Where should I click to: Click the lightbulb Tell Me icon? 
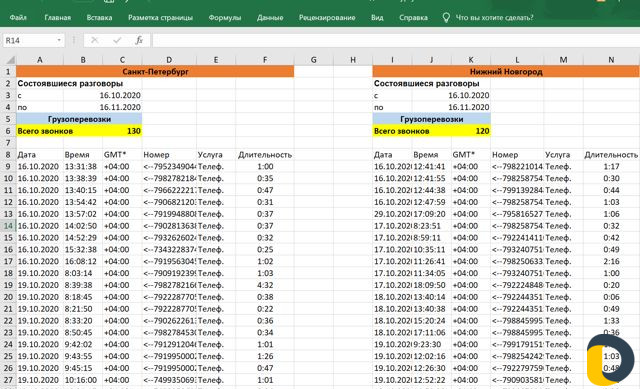click(x=446, y=18)
